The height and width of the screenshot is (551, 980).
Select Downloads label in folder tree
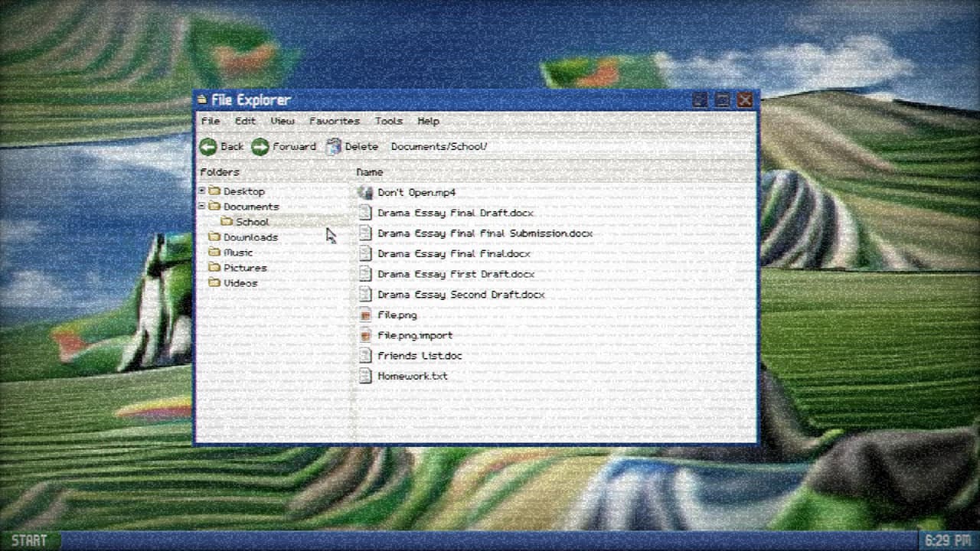250,237
